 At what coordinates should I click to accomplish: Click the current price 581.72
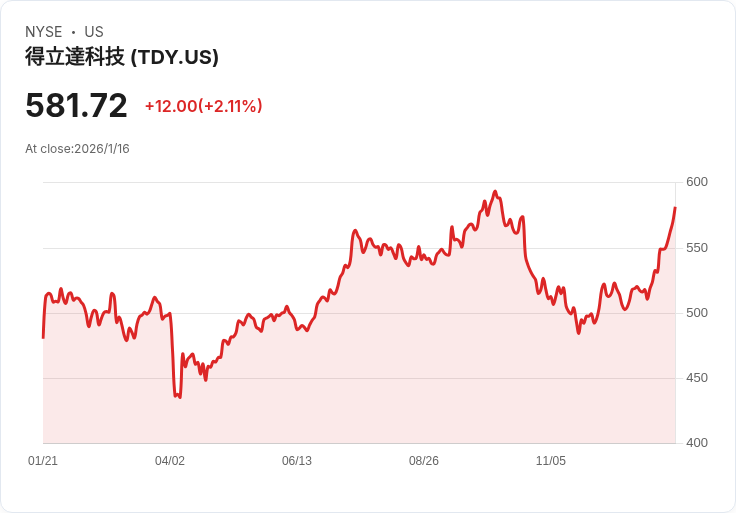(76, 105)
